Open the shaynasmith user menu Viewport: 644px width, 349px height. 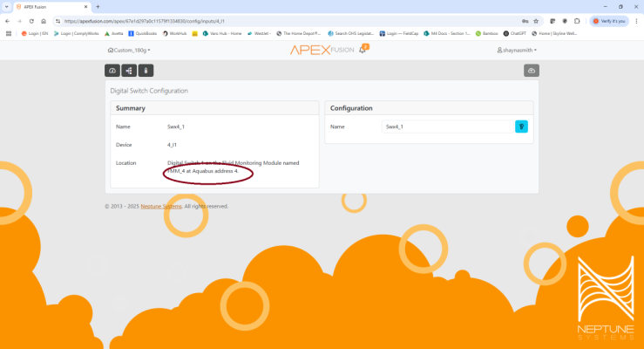tap(517, 50)
